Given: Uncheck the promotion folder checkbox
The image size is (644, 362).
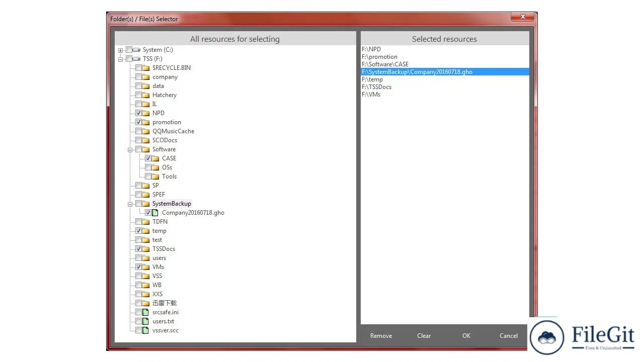Looking at the screenshot, I should [138, 122].
